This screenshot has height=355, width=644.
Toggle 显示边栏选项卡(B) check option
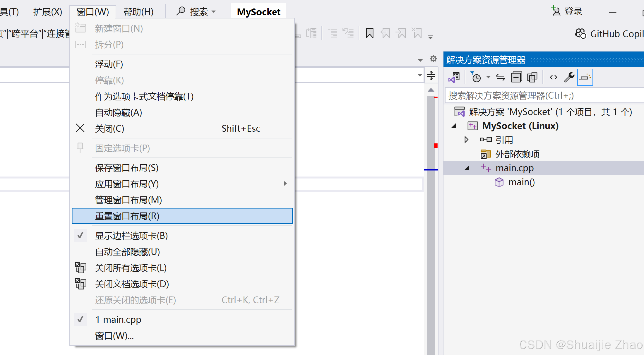[x=131, y=236]
